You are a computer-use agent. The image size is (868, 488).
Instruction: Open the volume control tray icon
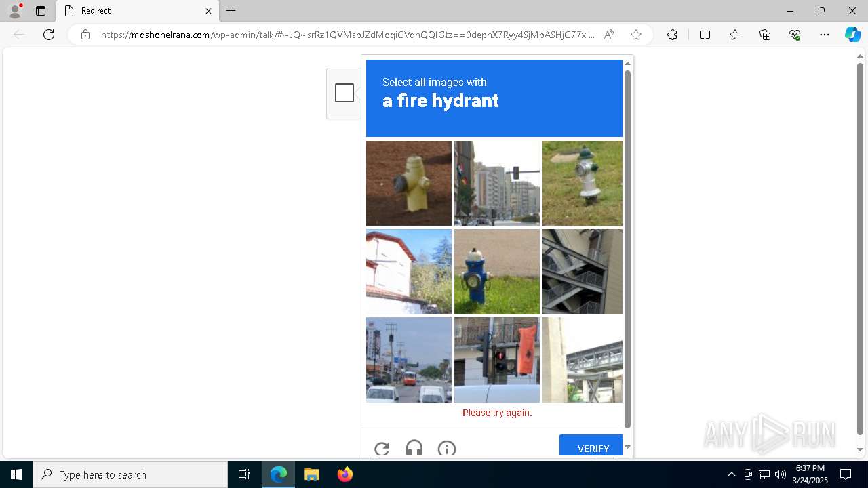780,474
